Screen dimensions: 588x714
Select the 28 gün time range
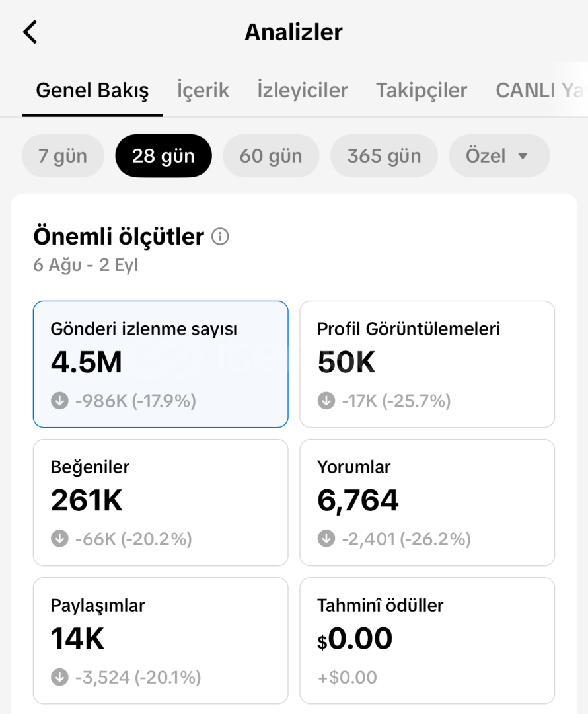coord(163,156)
